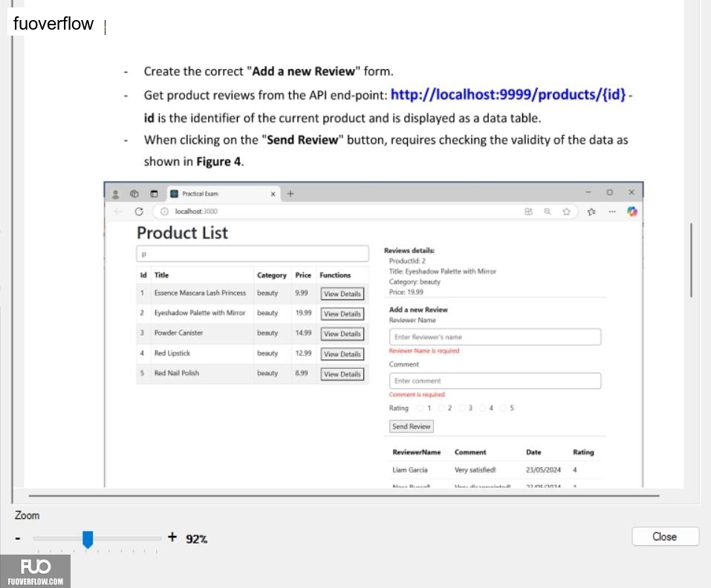Click the zoom in plus button
The height and width of the screenshot is (588, 711).
(172, 538)
